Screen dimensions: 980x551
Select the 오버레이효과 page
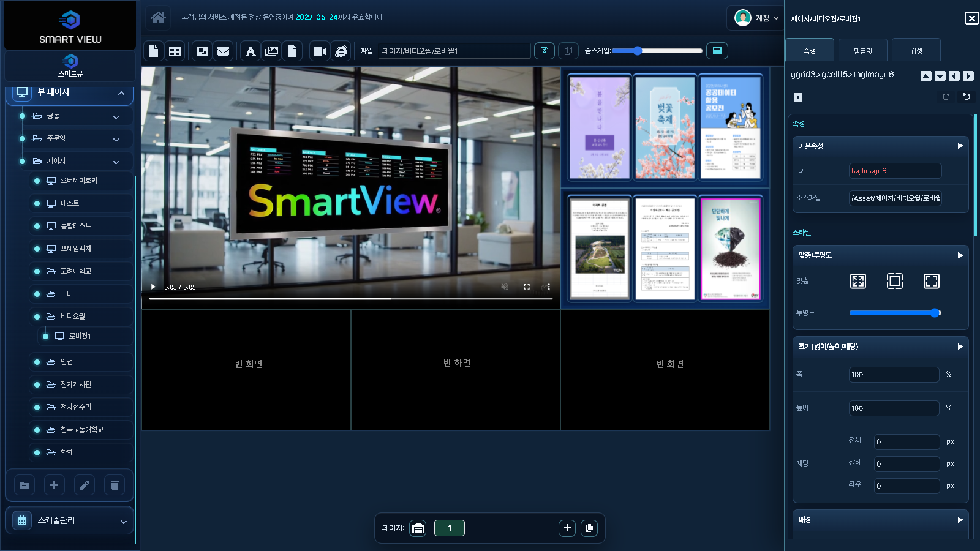(x=82, y=181)
